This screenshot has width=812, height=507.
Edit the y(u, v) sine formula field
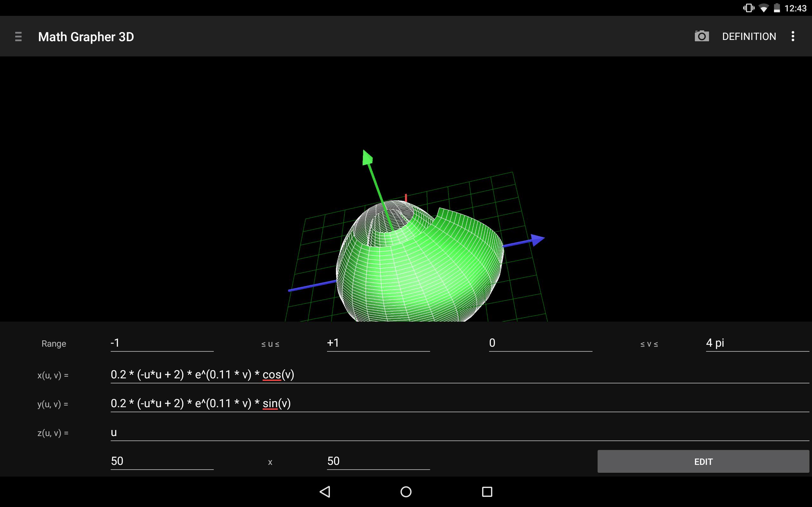(x=460, y=403)
